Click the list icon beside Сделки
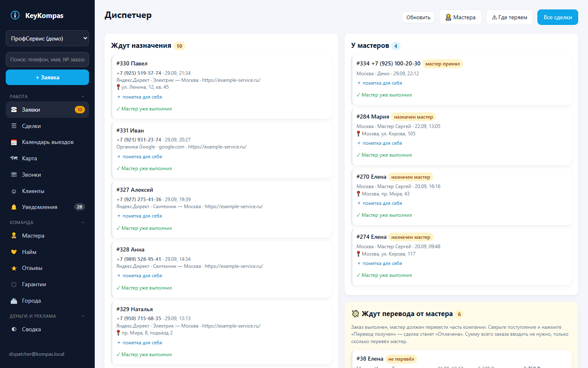The height and width of the screenshot is (368, 588). [x=14, y=126]
